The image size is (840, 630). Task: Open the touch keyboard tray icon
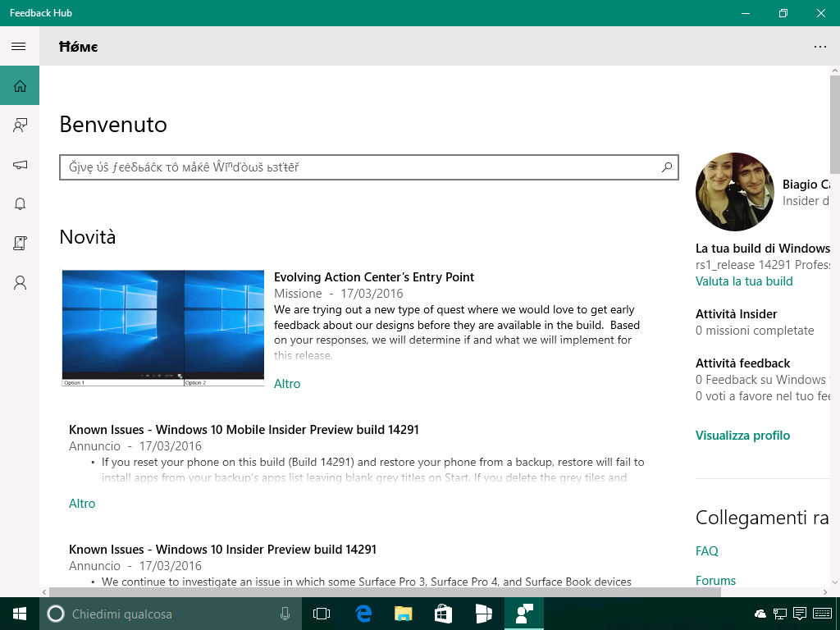click(822, 614)
